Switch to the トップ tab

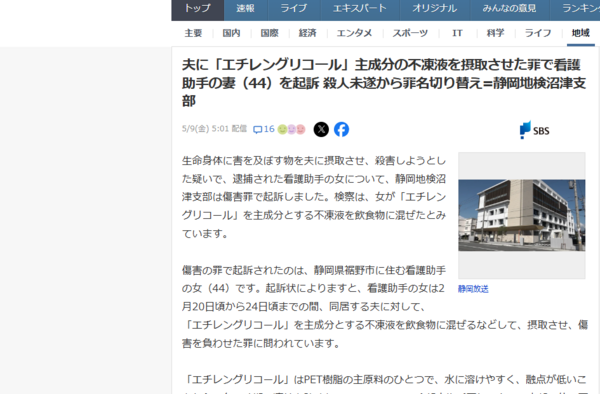tap(197, 8)
